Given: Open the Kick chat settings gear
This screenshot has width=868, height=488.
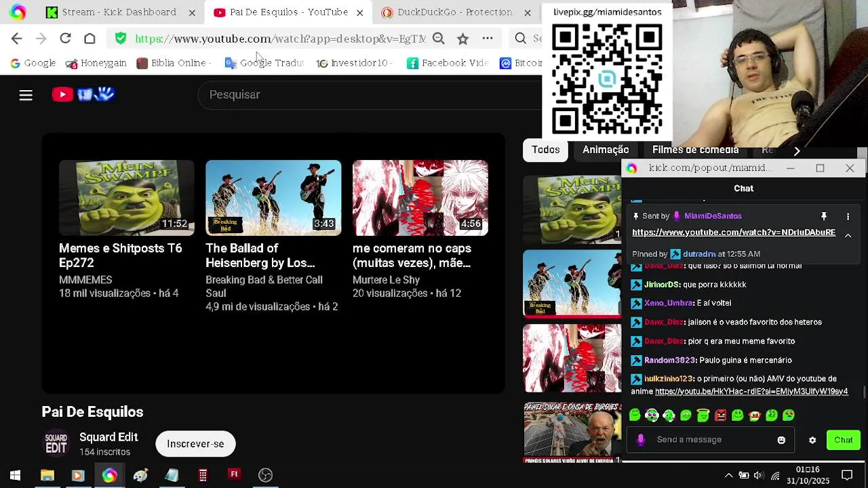Looking at the screenshot, I should [812, 440].
